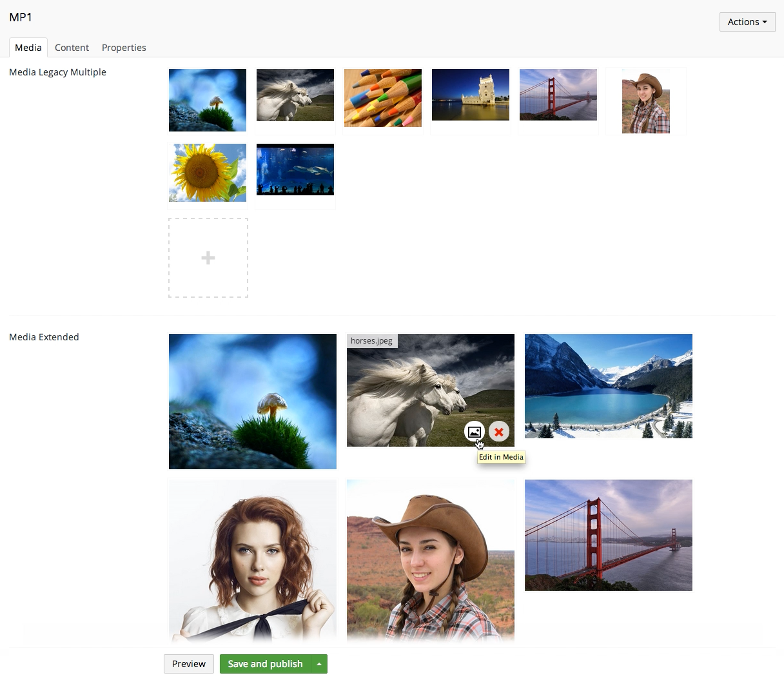
Task: Click the large cowgirl hat image
Action: click(431, 561)
